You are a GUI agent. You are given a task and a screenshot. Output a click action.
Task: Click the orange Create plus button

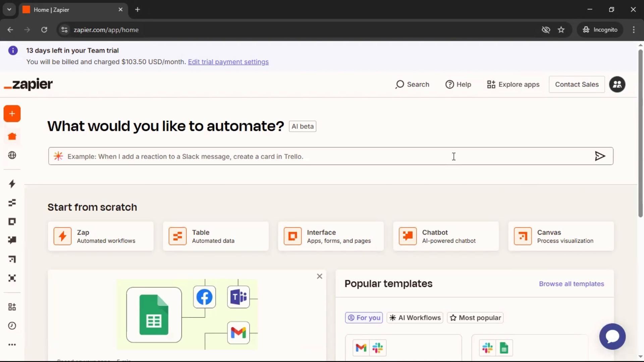tap(12, 114)
